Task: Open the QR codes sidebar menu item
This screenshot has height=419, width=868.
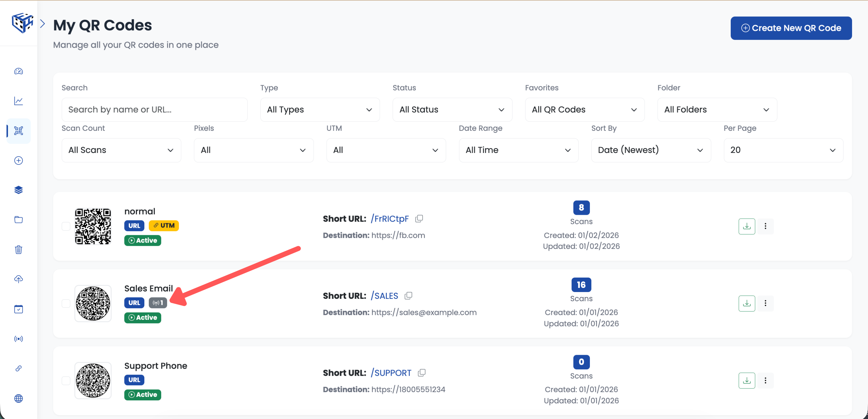Action: pos(19,131)
